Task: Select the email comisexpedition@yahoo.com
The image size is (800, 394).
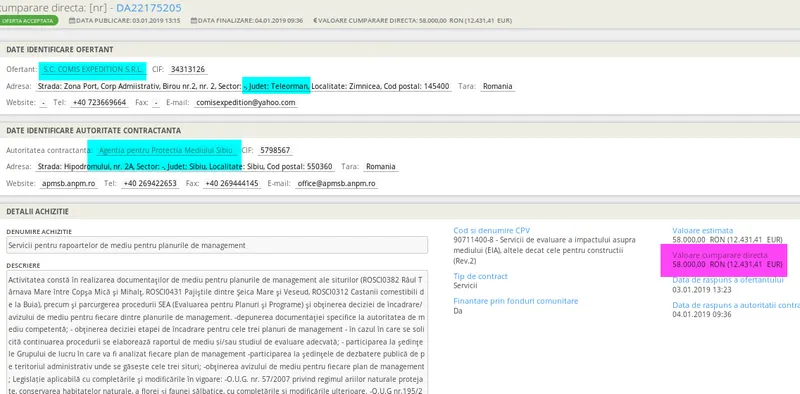Action: pyautogui.click(x=245, y=103)
